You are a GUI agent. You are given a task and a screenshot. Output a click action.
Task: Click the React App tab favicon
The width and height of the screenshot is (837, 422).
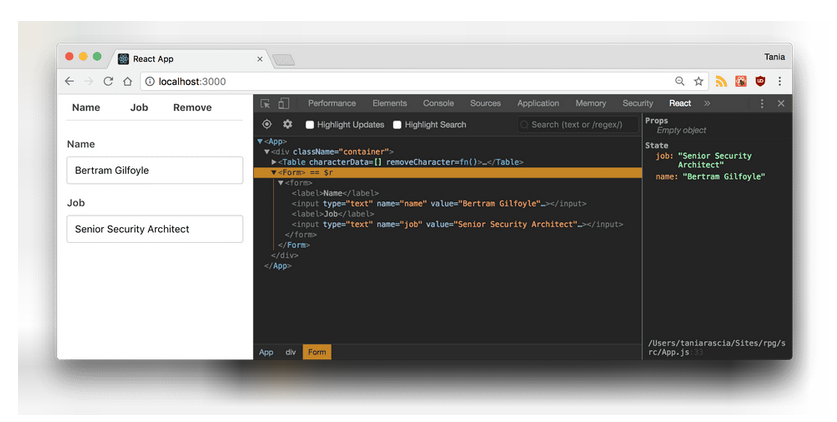123,59
